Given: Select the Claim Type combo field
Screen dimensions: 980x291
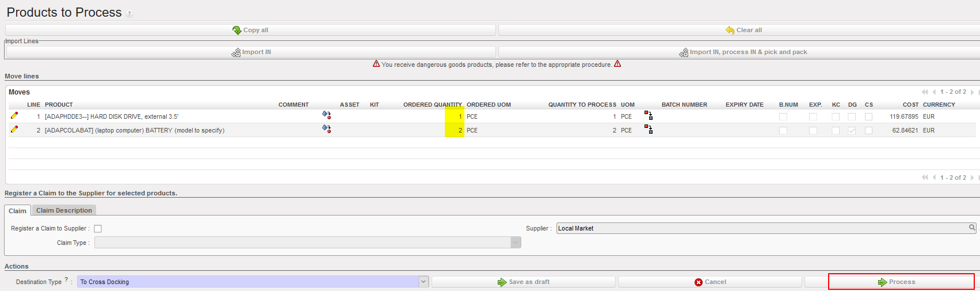Looking at the screenshot, I should click(308, 243).
